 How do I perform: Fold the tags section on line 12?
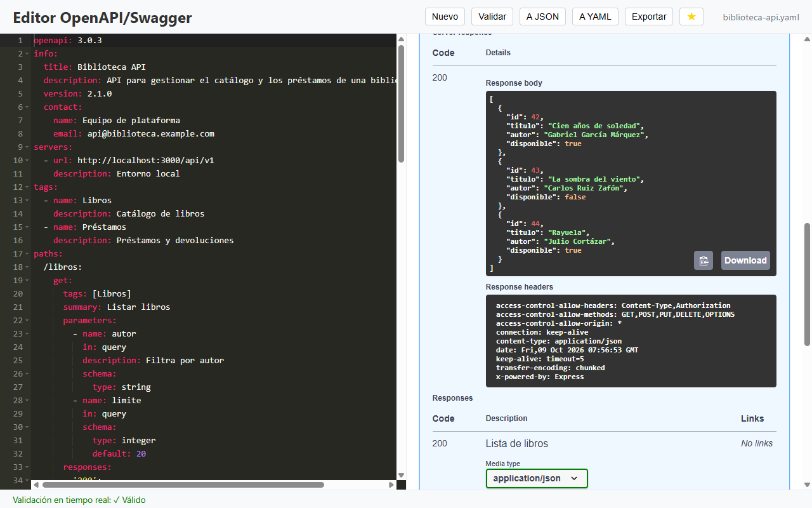click(27, 187)
